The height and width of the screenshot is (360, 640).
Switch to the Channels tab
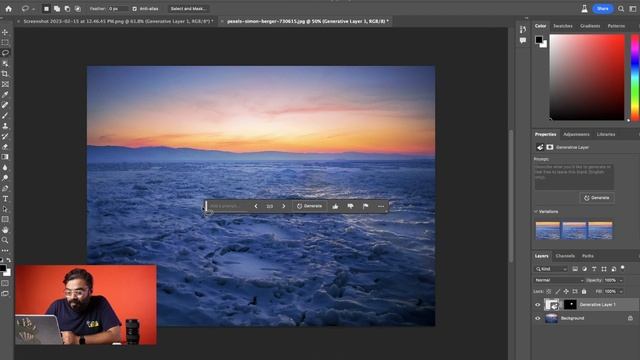tap(565, 256)
